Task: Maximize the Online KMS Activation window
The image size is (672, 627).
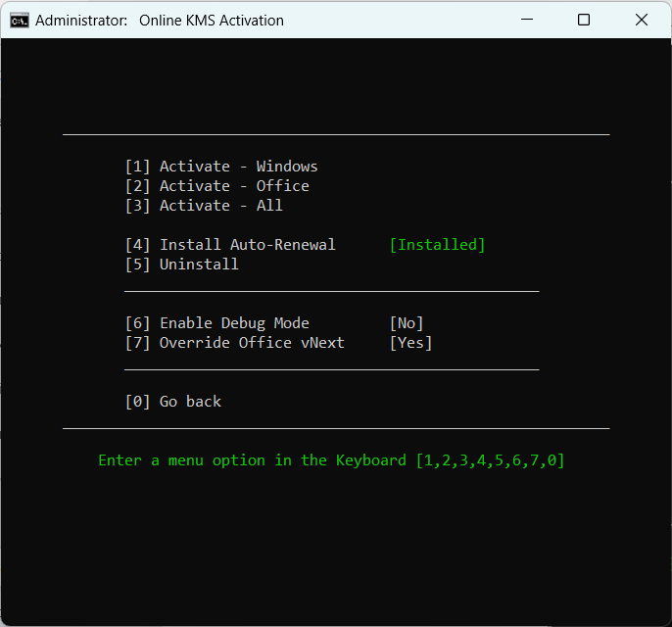Action: click(584, 20)
